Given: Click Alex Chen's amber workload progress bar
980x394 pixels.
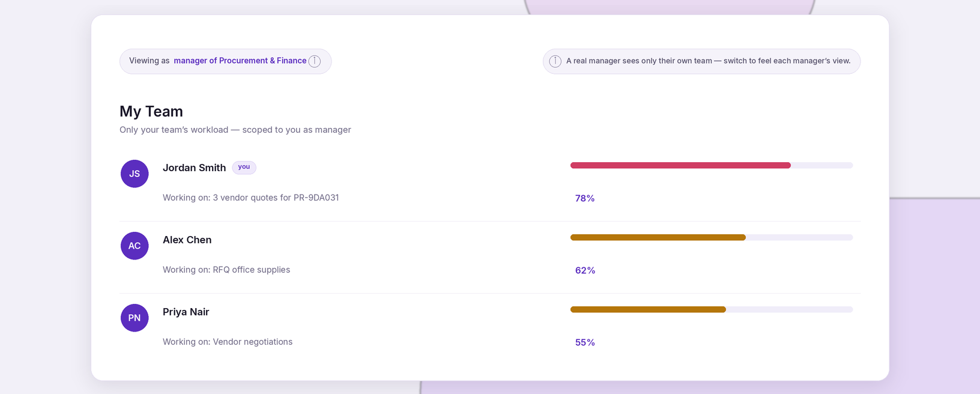Looking at the screenshot, I should point(712,237).
